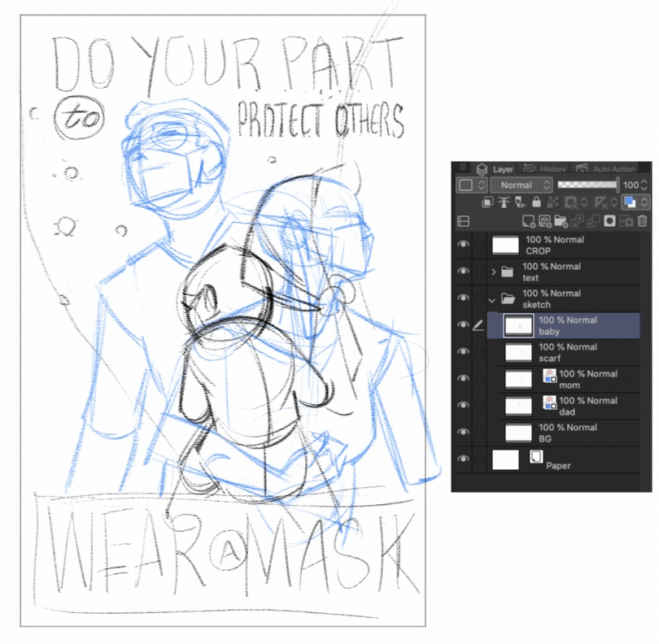Tick the checkbox beside BG layer
This screenshot has height=644, width=659.
coord(479,433)
